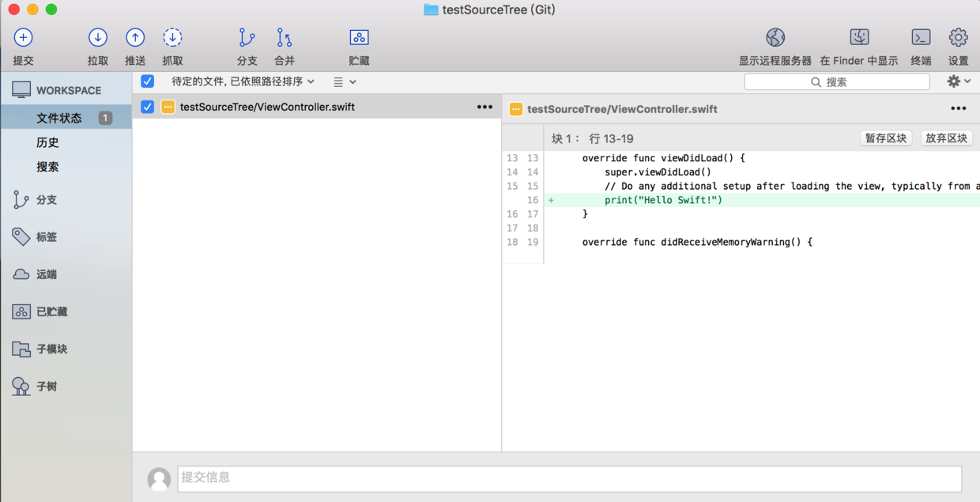The width and height of the screenshot is (980, 502).
Task: Click the 远端 cloud icon in sidebar
Action: point(21,274)
